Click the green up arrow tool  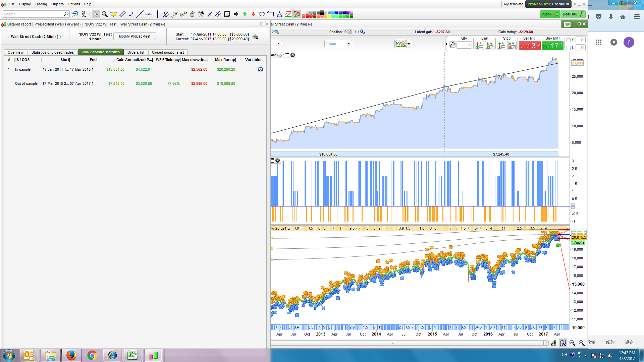click(245, 14)
